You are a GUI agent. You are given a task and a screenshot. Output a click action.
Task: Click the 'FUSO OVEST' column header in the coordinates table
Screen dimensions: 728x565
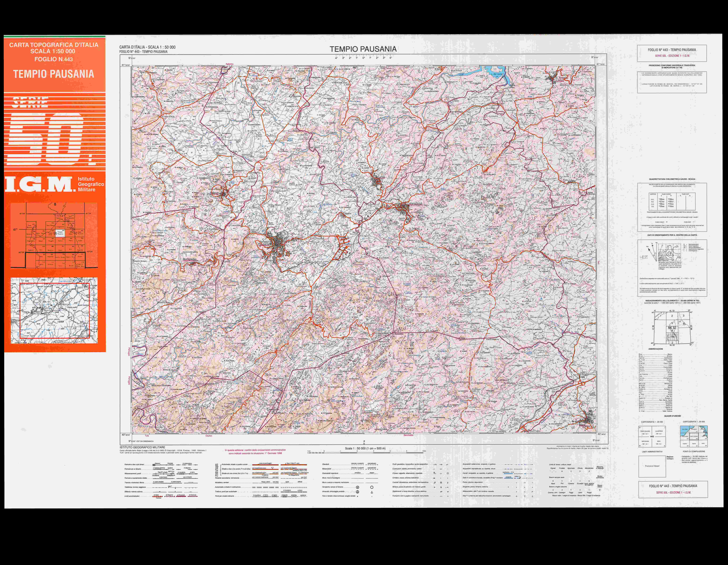tap(666, 194)
